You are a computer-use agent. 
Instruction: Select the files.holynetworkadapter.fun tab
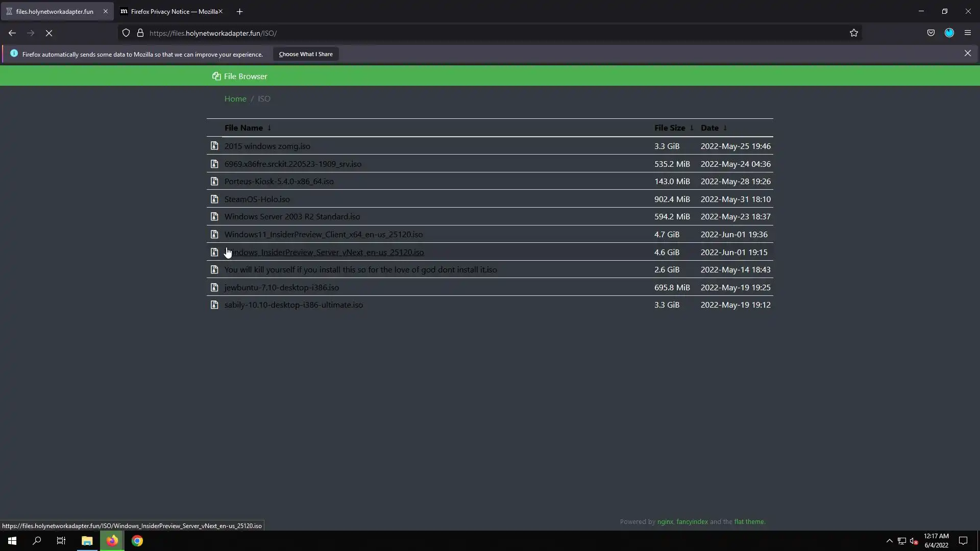[x=54, y=11]
